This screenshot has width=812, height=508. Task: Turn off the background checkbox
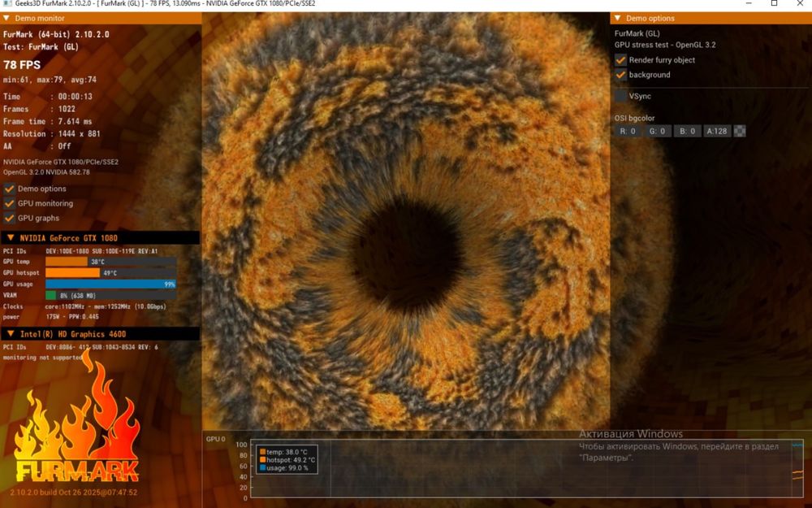point(620,75)
